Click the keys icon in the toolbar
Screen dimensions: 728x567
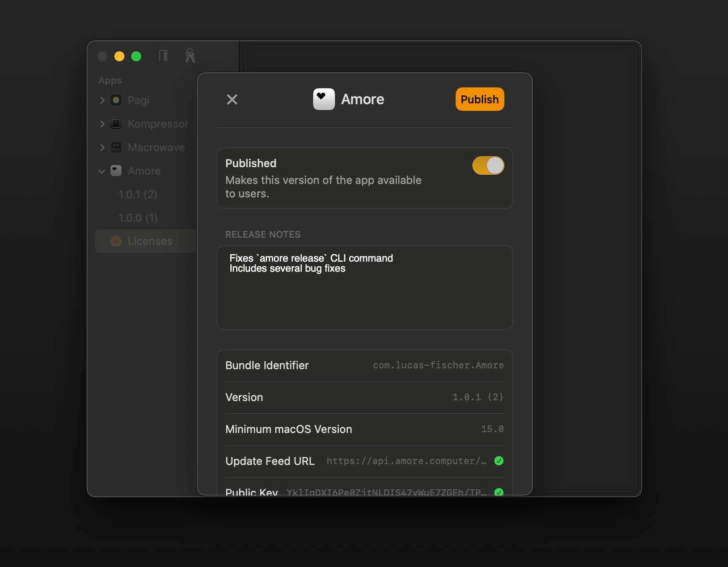190,56
